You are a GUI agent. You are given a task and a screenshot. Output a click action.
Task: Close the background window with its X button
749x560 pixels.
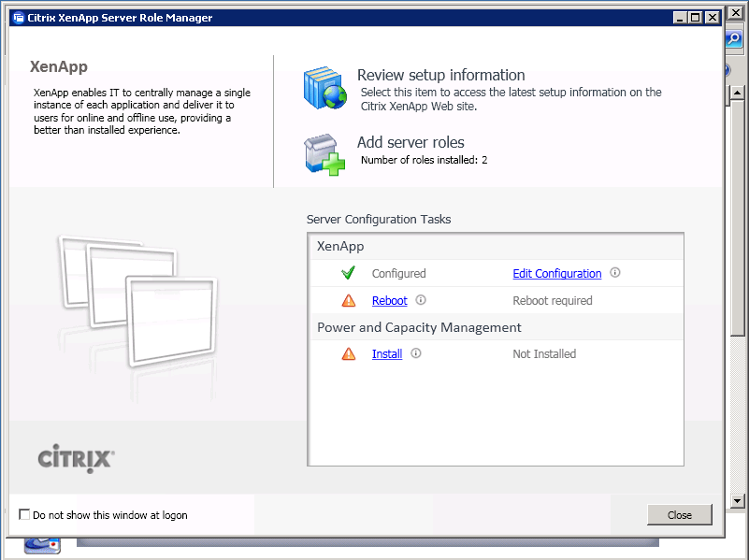(736, 13)
